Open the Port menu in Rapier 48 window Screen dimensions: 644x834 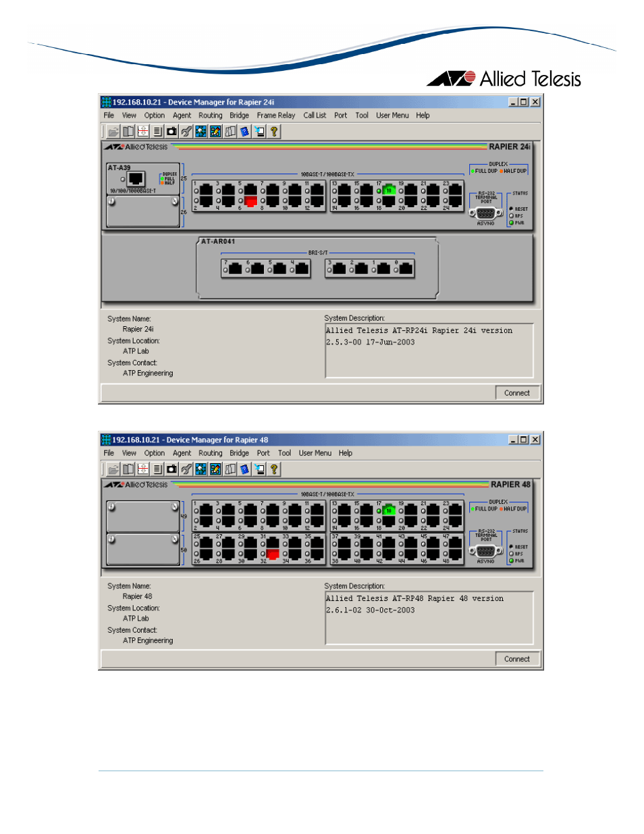tap(263, 453)
